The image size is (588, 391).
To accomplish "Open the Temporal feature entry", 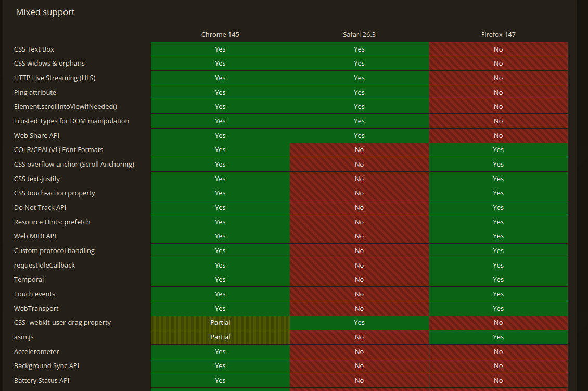I will coord(29,279).
